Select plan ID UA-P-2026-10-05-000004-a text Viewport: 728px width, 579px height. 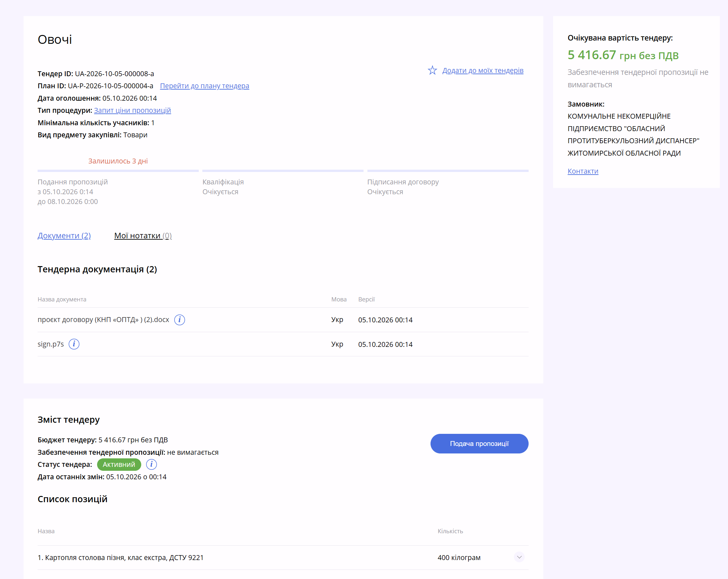110,86
